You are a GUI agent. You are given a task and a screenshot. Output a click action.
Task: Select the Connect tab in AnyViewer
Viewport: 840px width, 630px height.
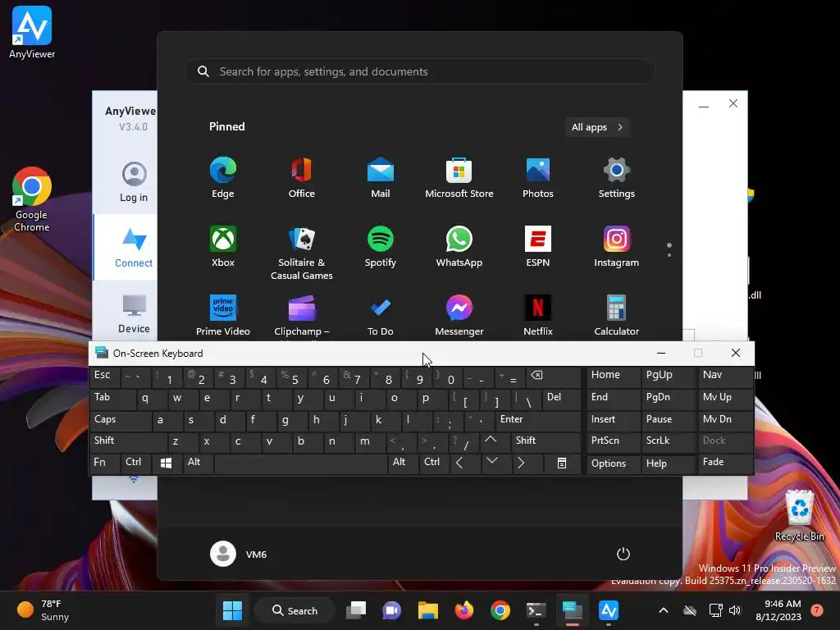click(134, 247)
